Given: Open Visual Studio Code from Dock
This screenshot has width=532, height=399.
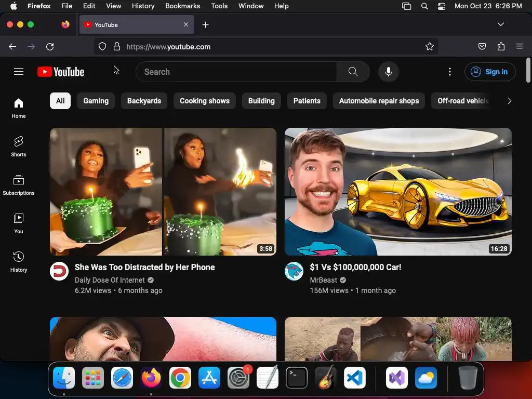Looking at the screenshot, I should tap(354, 378).
